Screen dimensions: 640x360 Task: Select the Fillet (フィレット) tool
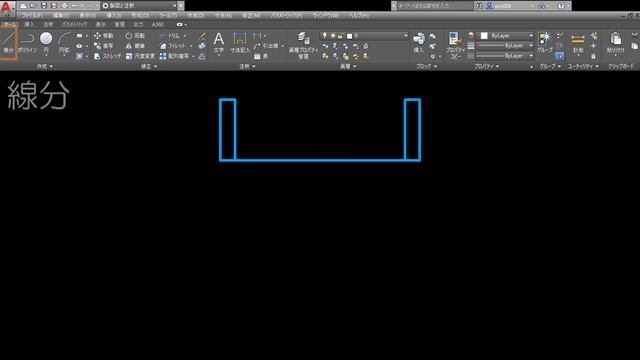pos(173,46)
